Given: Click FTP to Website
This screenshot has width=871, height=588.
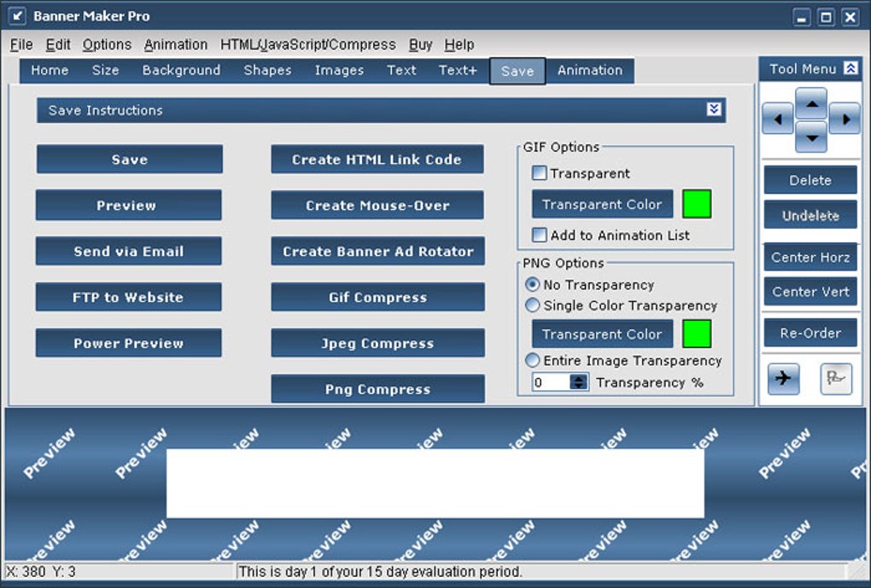Looking at the screenshot, I should coord(128,297).
